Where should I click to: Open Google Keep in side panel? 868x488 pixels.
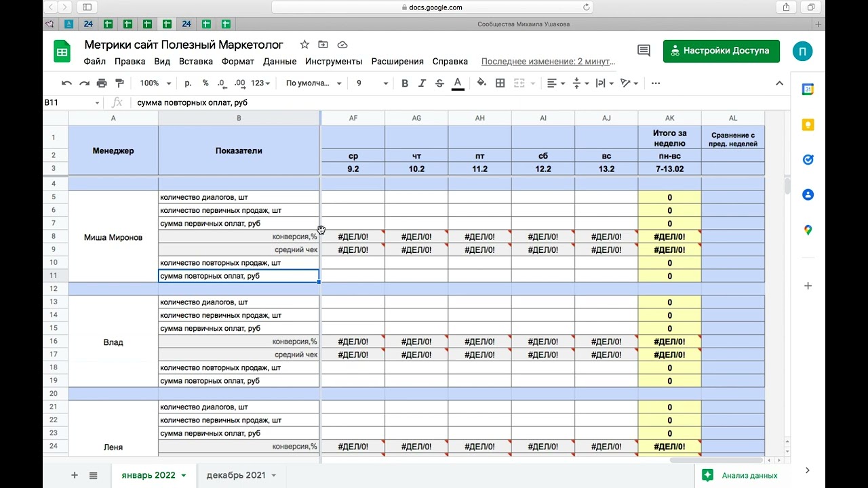pos(808,125)
